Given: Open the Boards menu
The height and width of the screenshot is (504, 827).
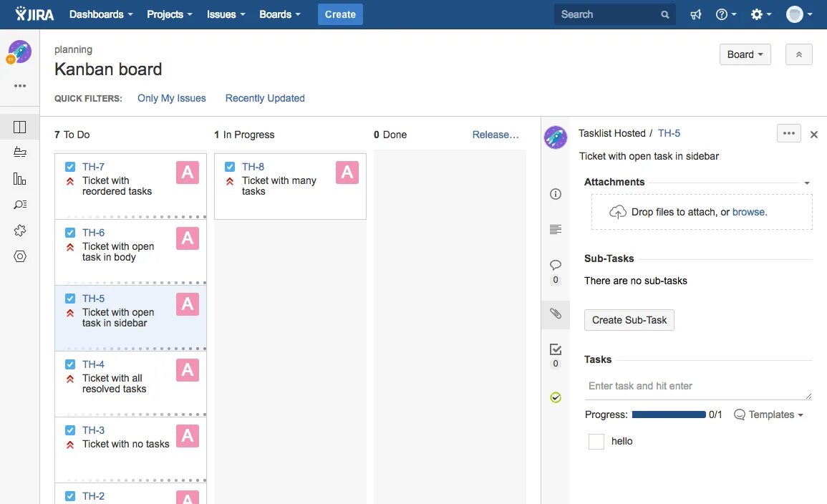Looking at the screenshot, I should pyautogui.click(x=279, y=14).
